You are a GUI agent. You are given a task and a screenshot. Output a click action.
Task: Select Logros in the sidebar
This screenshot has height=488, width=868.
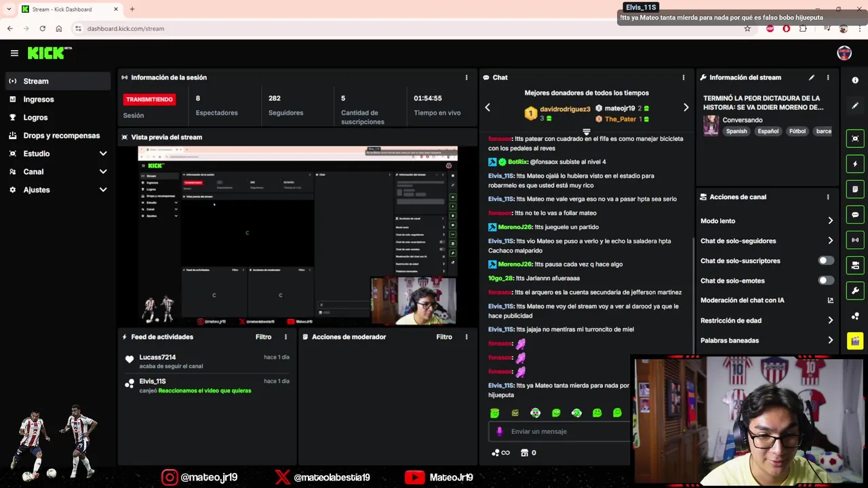pyautogui.click(x=56, y=117)
